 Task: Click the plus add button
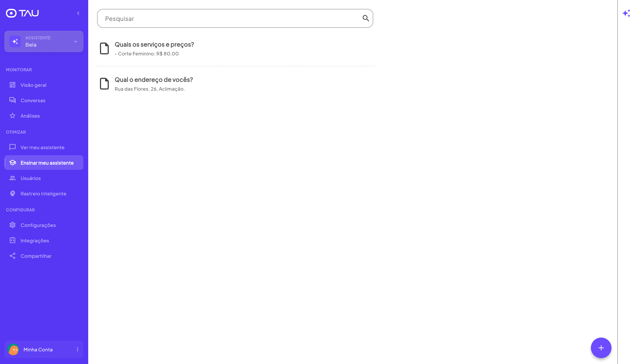tap(601, 348)
